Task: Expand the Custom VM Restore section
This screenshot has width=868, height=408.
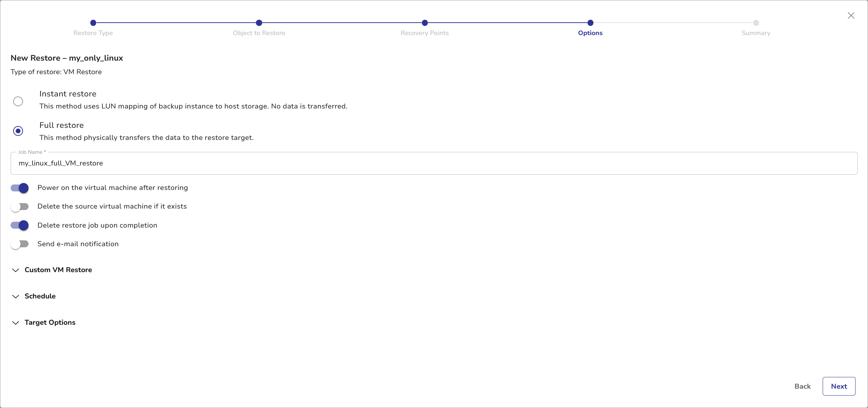Action: click(58, 270)
